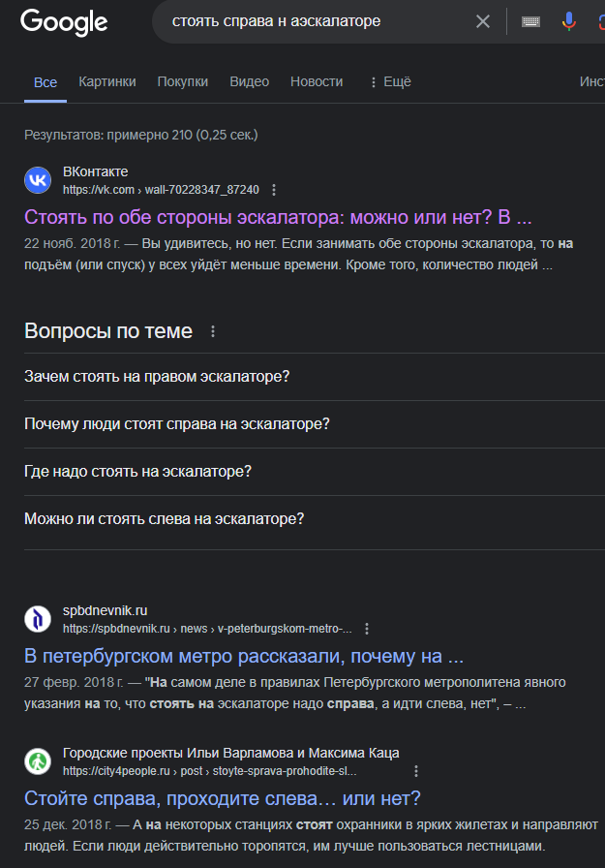605x868 pixels.
Task: Open link Стойте справа, проходите слева… или нет?
Action: [223, 798]
